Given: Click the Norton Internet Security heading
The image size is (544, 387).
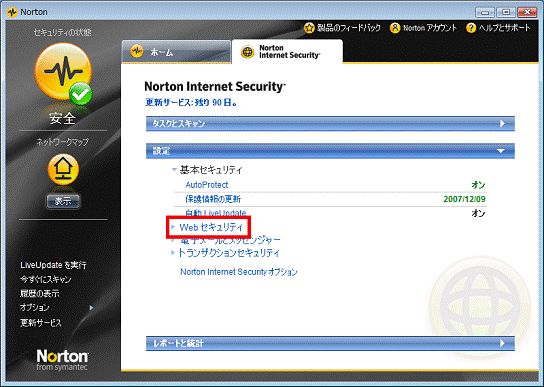Looking at the screenshot, I should pos(215,86).
